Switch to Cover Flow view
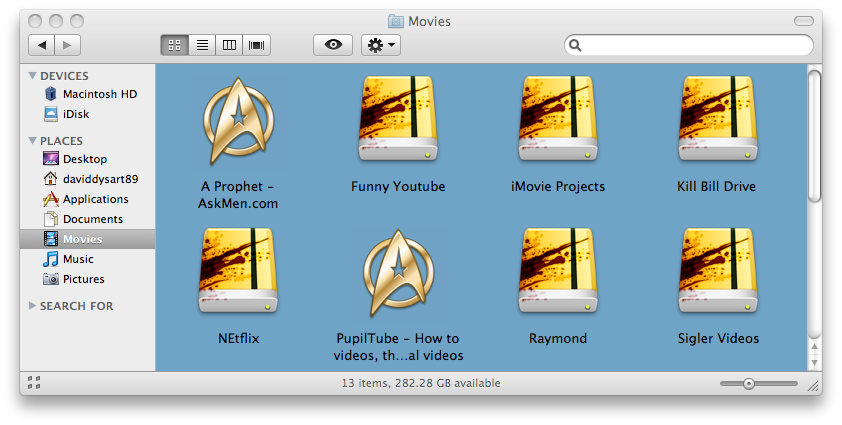The height and width of the screenshot is (425, 842). [x=257, y=45]
